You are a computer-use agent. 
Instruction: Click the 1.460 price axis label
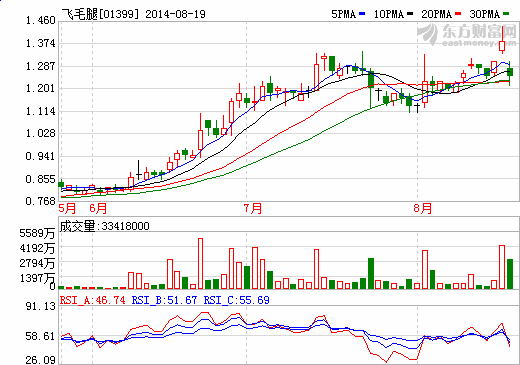[41, 21]
